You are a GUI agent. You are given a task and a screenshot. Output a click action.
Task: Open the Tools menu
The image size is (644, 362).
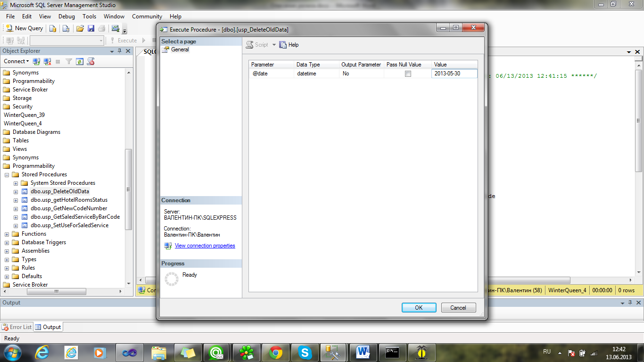[x=89, y=16]
